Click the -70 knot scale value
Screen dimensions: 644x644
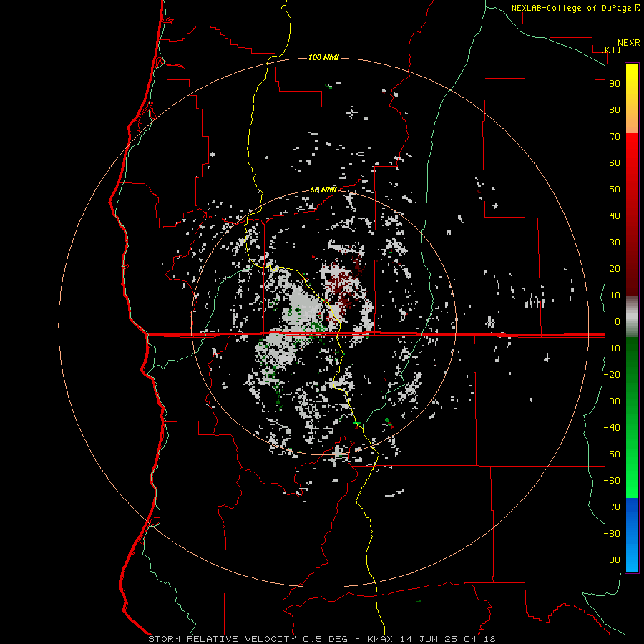click(x=612, y=507)
